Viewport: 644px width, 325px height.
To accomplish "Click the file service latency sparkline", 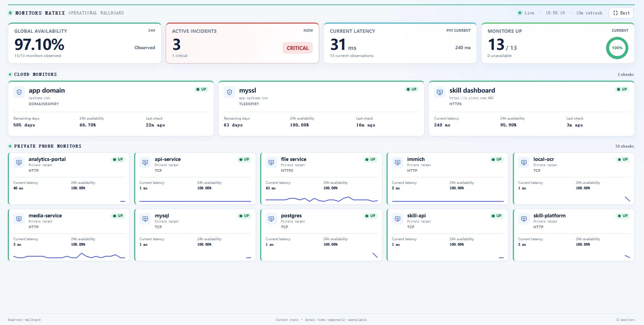I will tap(322, 199).
